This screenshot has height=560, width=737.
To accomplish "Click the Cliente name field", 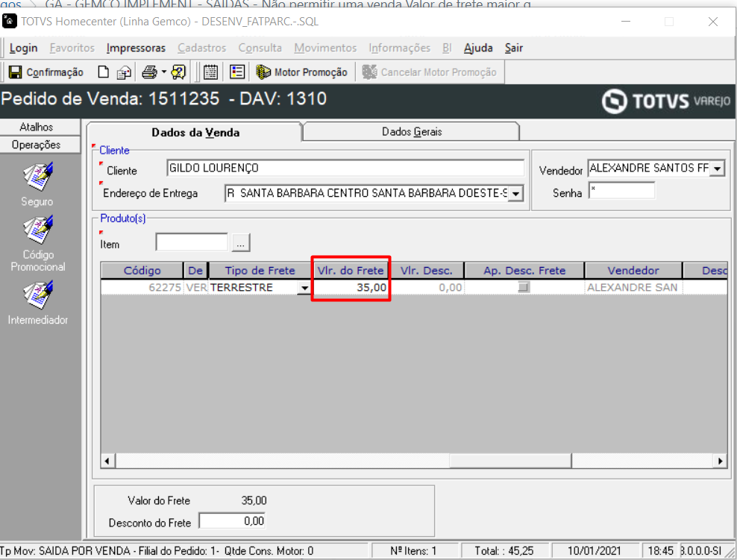I will point(345,169).
